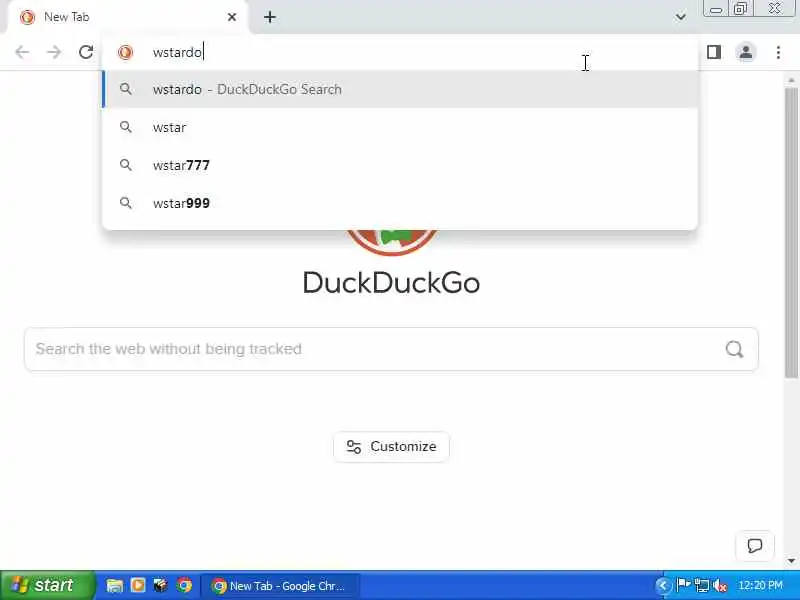This screenshot has height=600, width=800.
Task: Launch the media player quick launch icon
Action: [138, 585]
